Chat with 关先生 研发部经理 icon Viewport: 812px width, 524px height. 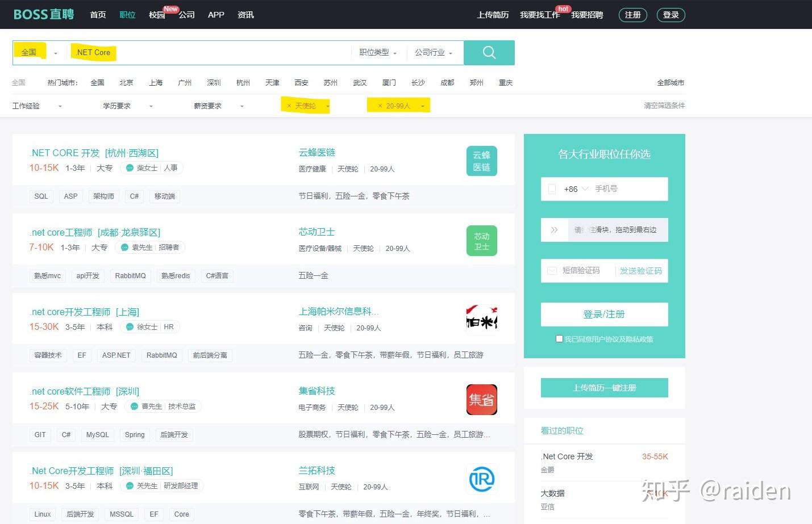click(x=130, y=486)
